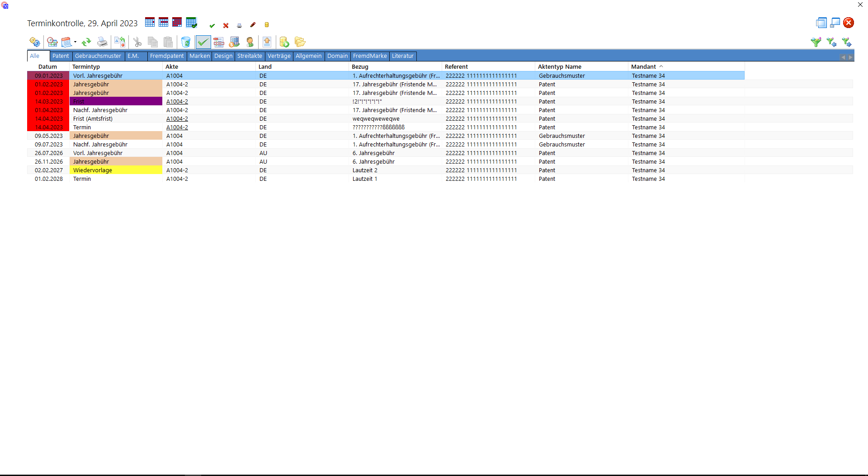868x476 pixels.
Task: Click the cascade windows icon
Action: pos(821,23)
